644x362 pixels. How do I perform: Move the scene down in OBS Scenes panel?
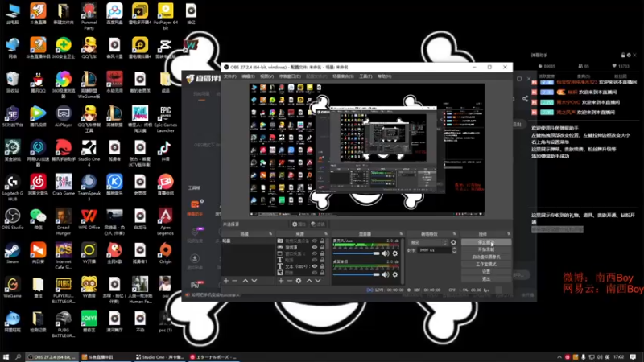tap(254, 281)
